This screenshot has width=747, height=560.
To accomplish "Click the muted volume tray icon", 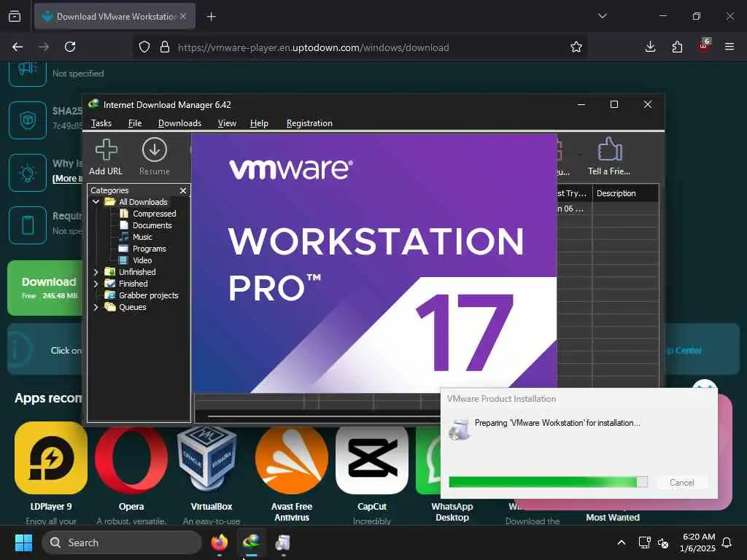I will click(x=663, y=542).
